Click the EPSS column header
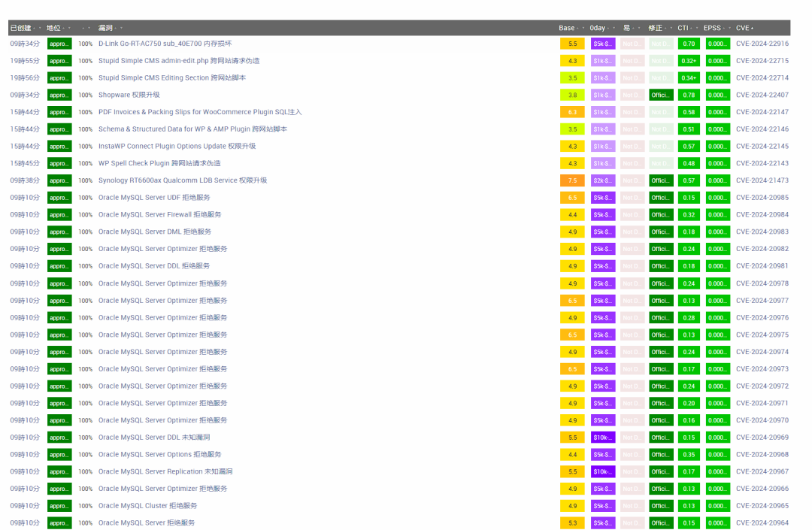The image size is (812, 530). (712, 28)
